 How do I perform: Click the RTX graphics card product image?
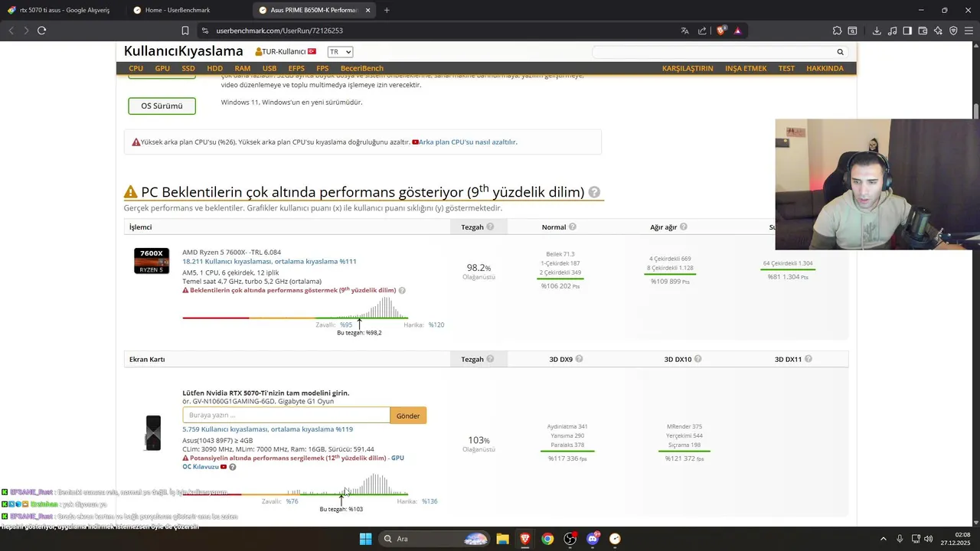[153, 433]
